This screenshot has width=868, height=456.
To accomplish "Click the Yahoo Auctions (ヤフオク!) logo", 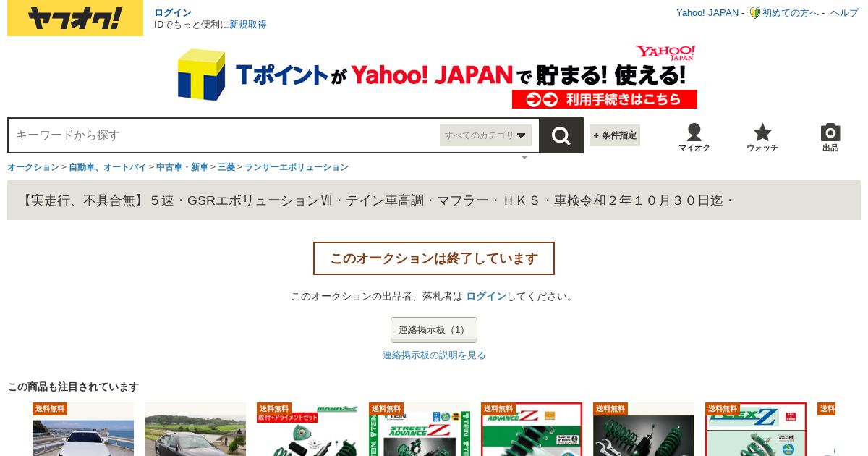I will (x=75, y=18).
